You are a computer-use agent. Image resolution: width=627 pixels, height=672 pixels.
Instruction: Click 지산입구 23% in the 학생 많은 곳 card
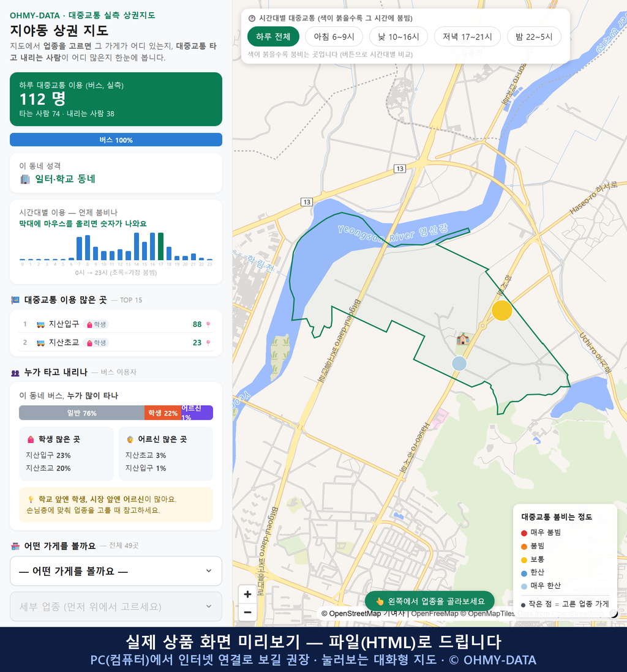pyautogui.click(x=48, y=455)
